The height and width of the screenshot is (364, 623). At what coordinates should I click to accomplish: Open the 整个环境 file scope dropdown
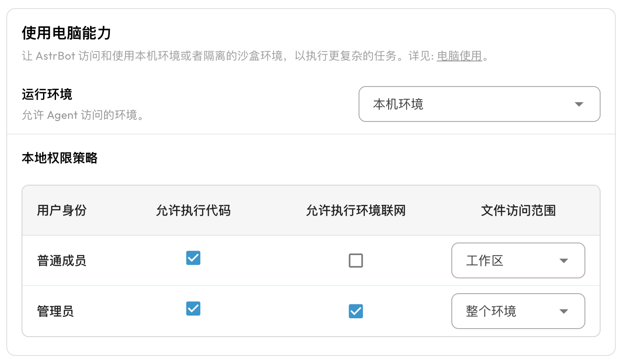[518, 311]
